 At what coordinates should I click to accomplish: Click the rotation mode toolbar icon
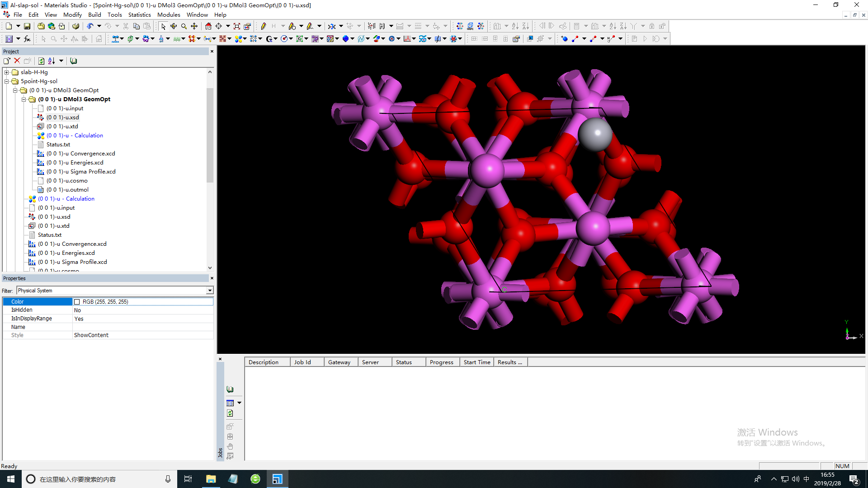coord(174,26)
